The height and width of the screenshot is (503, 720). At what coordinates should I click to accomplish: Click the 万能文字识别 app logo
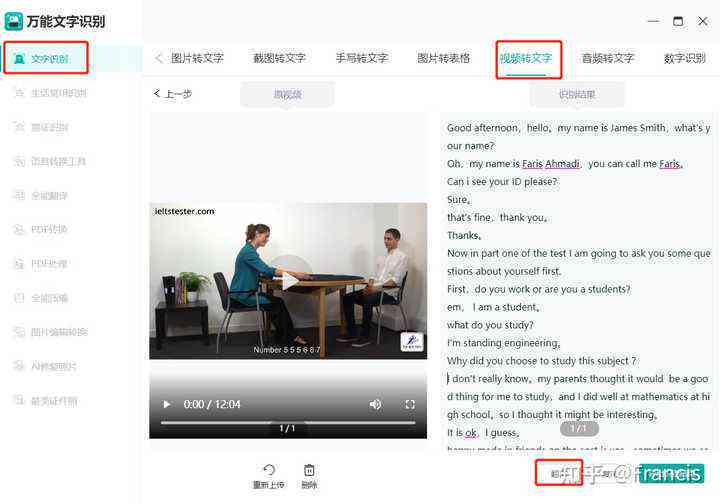click(x=13, y=21)
